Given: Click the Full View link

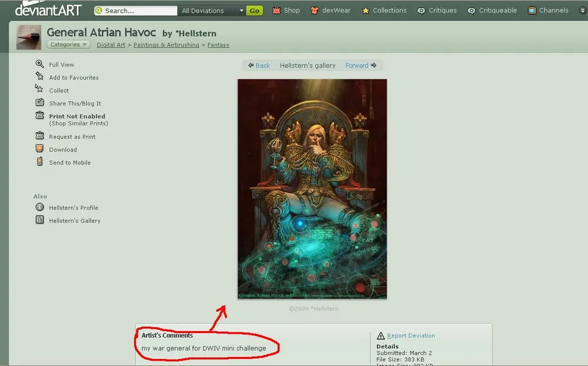Looking at the screenshot, I should (62, 65).
